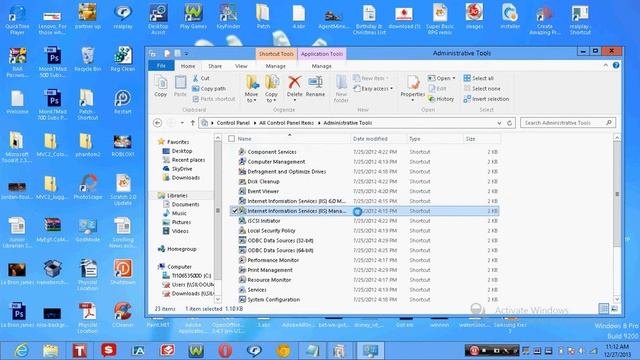Screen dimensions: 640x360
Task: Click the Rename icon in ribbon
Action: 315,82
